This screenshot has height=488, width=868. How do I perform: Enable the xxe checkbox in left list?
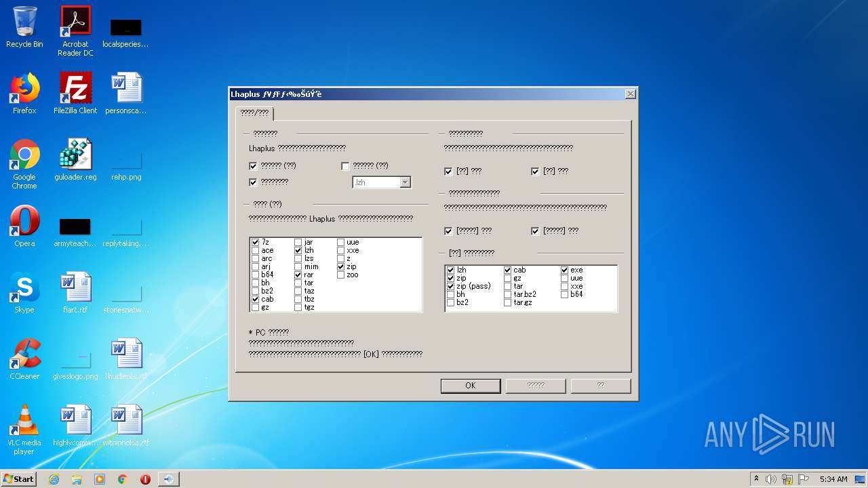click(341, 250)
